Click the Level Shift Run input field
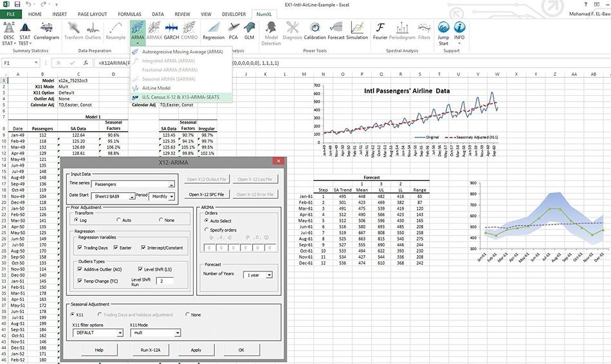 click(165, 281)
